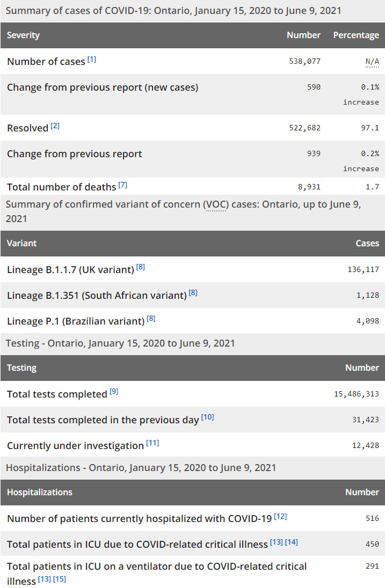385x588 pixels.
Task: Click the N/A abbreviation in Percentage column
Action: (x=372, y=61)
